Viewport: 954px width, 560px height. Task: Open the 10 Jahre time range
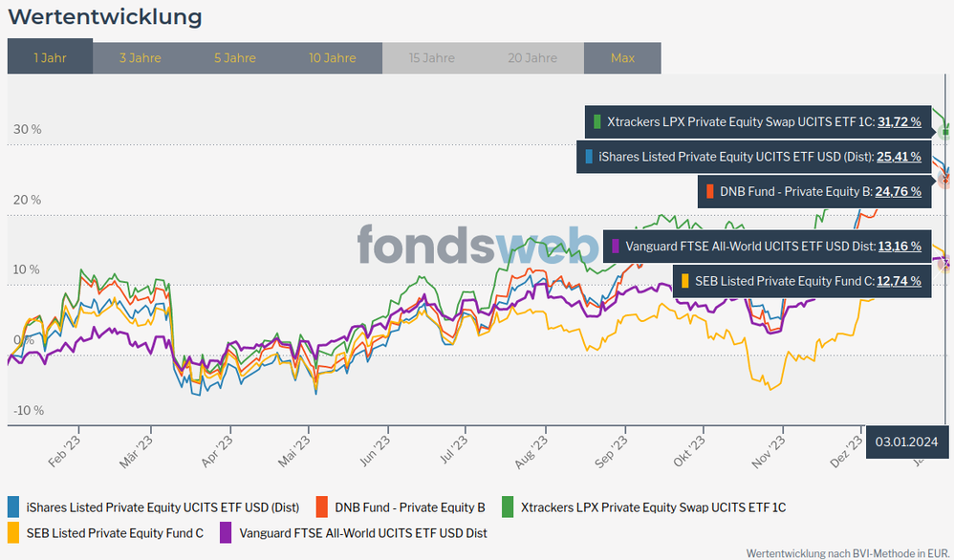332,57
